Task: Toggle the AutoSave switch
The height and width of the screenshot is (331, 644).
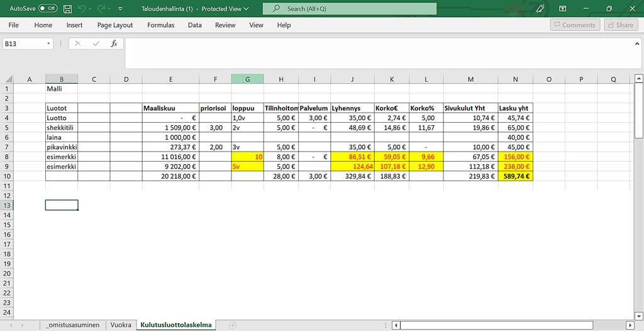Action: (x=48, y=8)
